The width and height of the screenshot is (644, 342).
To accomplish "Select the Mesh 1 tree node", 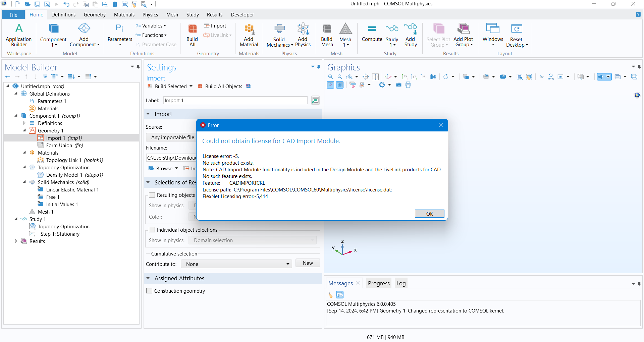I will click(41, 212).
